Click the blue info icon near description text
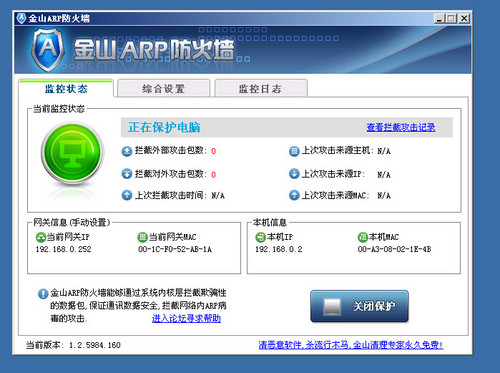500x373 pixels. click(43, 294)
